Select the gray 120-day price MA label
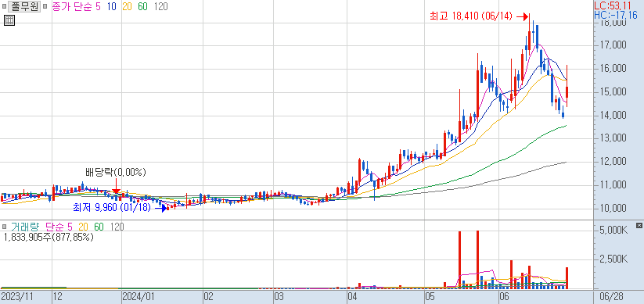This screenshot has height=304, width=644. pos(160,7)
